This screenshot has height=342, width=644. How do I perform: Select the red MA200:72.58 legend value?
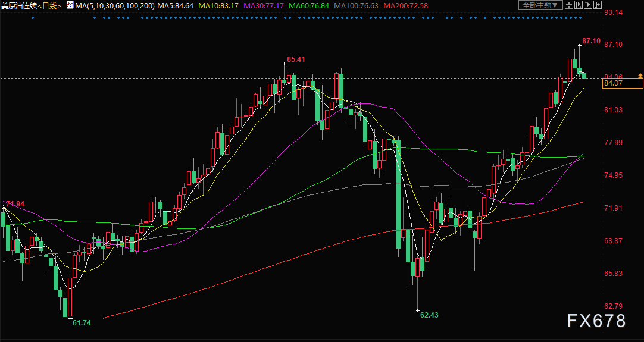point(405,6)
